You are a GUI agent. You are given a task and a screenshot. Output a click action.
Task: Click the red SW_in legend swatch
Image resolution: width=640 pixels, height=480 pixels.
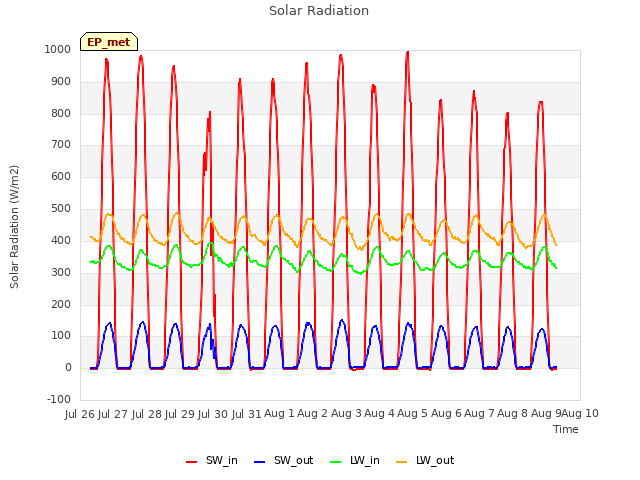[191, 462]
